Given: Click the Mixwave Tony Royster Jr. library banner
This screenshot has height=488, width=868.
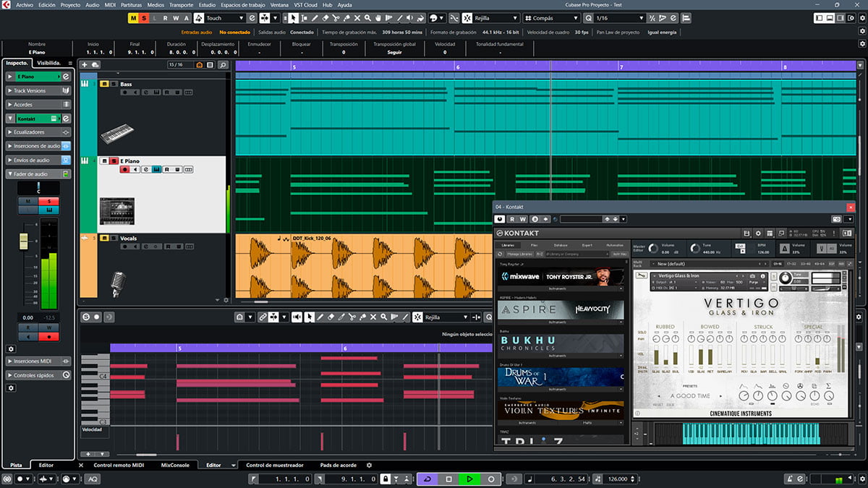Looking at the screenshot, I should [x=561, y=277].
